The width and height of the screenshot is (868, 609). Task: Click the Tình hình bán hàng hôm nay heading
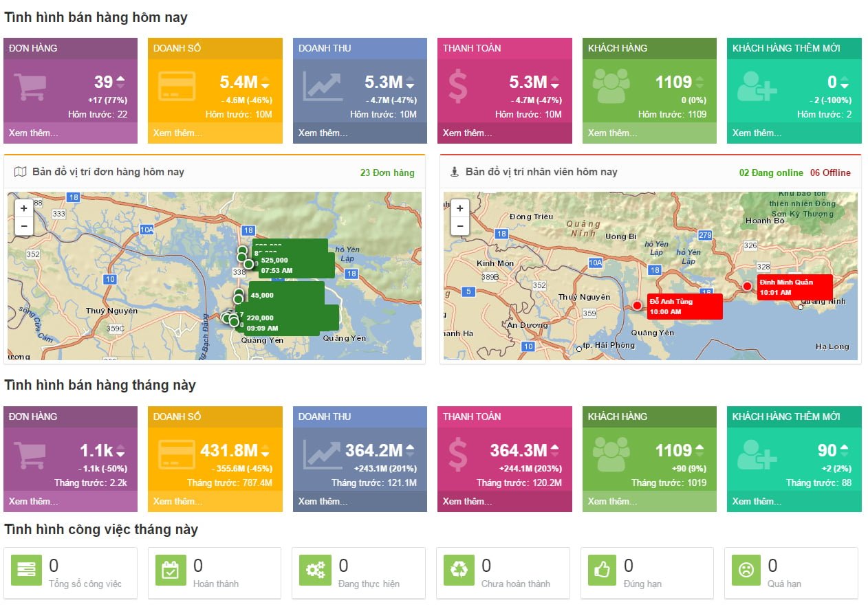(x=96, y=17)
